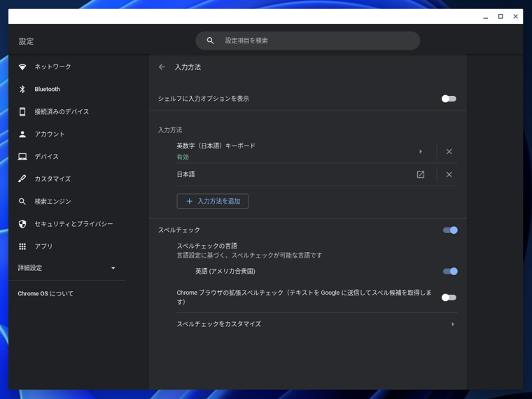Toggle シェルフに入力オプションを表示 switch
The width and height of the screenshot is (532, 399).
tap(449, 99)
